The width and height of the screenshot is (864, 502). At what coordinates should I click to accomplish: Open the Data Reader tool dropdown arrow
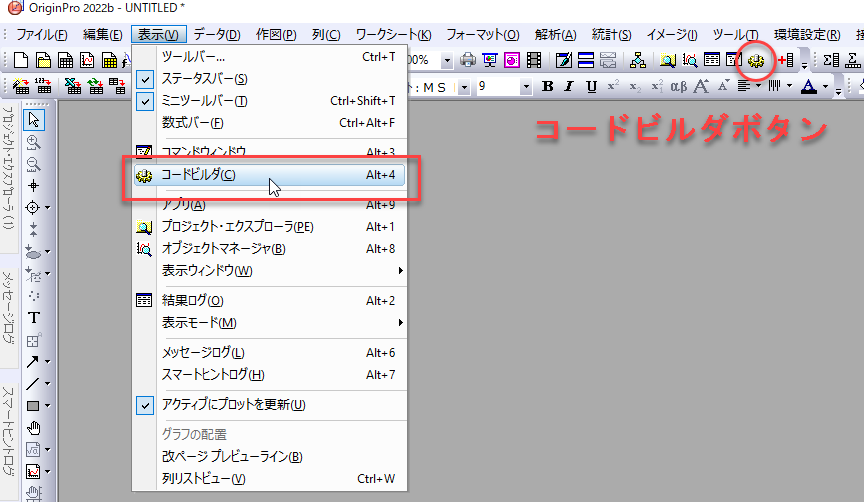tap(47, 208)
